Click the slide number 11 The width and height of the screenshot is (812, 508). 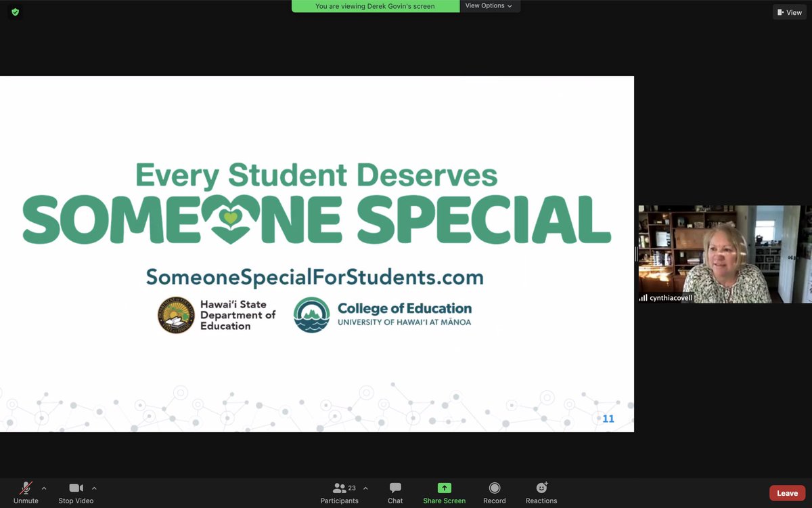point(608,419)
